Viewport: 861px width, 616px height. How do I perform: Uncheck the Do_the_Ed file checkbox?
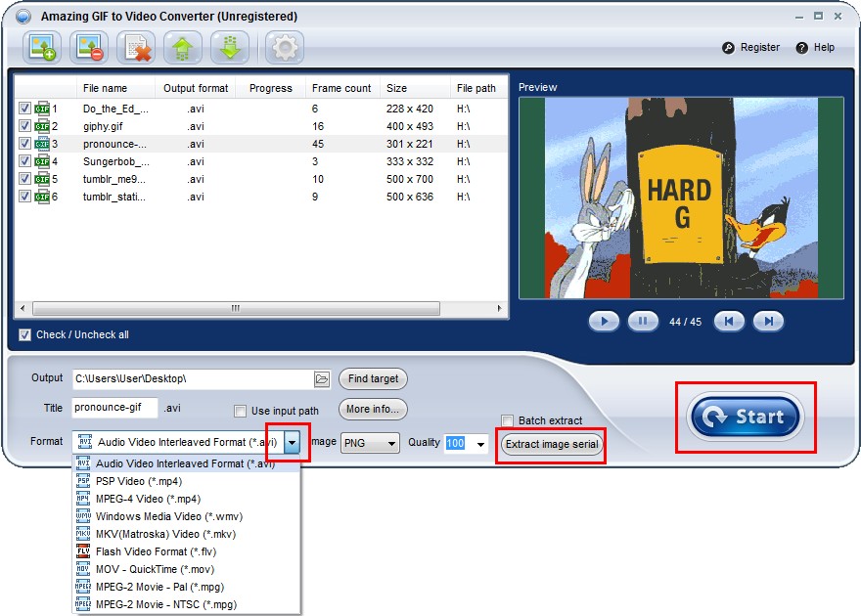[24, 109]
